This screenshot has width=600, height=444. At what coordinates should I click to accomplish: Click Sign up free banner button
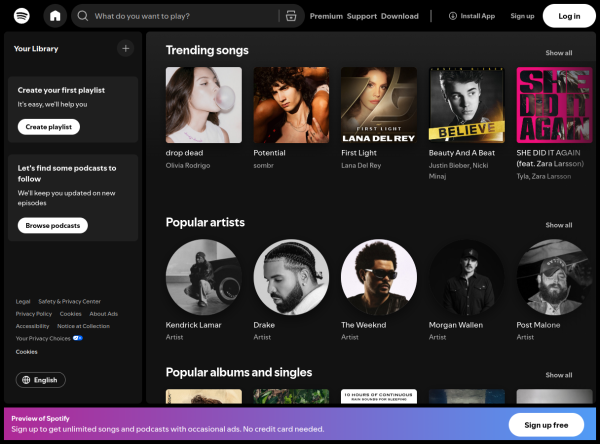545,422
